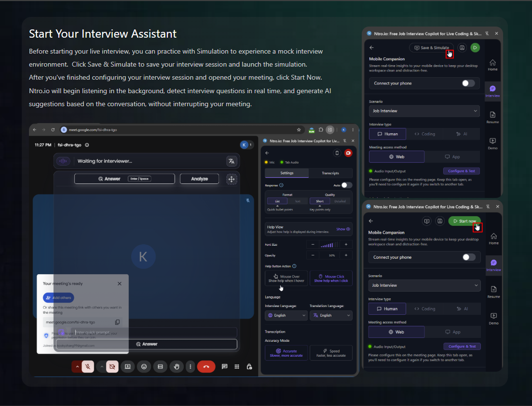Click the emoji reaction icon in Meet toolbar
The height and width of the screenshot is (406, 532).
[x=144, y=366]
